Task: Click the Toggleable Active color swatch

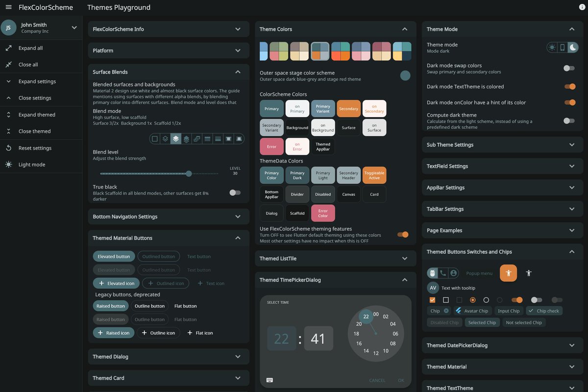Action: pyautogui.click(x=374, y=175)
